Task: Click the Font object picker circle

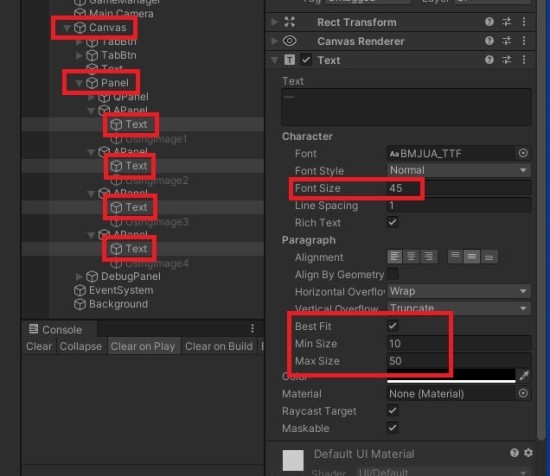Action: 523,153
